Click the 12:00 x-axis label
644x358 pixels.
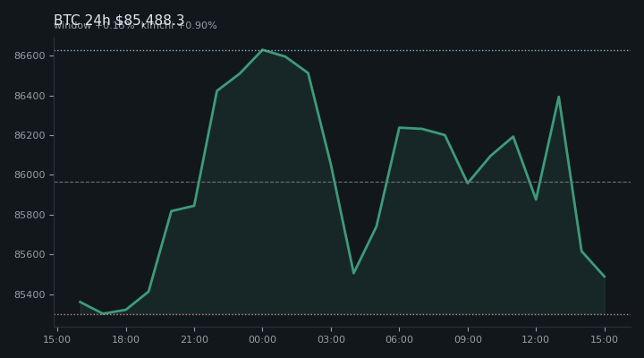pyautogui.click(x=536, y=339)
